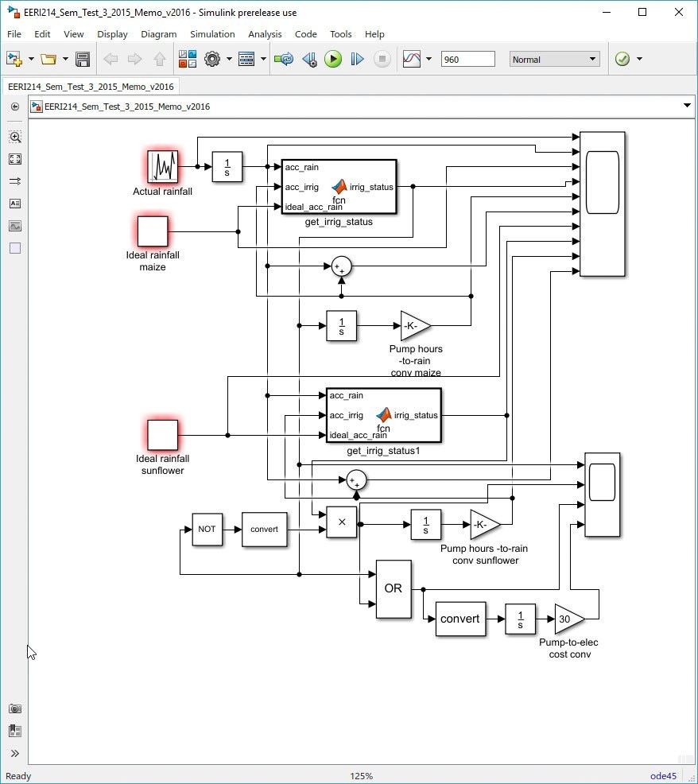Expand the Model Advisor dropdown arrow
The width and height of the screenshot is (698, 784).
pos(639,59)
